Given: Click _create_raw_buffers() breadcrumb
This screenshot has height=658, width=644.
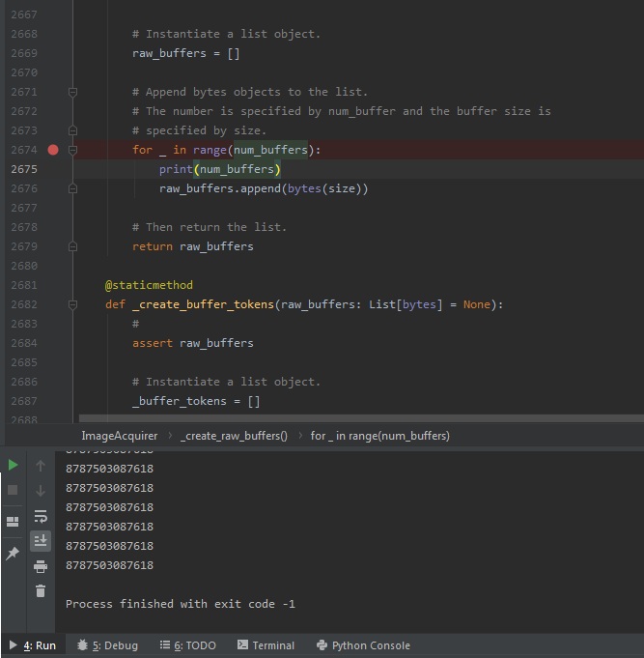Looking at the screenshot, I should click(234, 436).
